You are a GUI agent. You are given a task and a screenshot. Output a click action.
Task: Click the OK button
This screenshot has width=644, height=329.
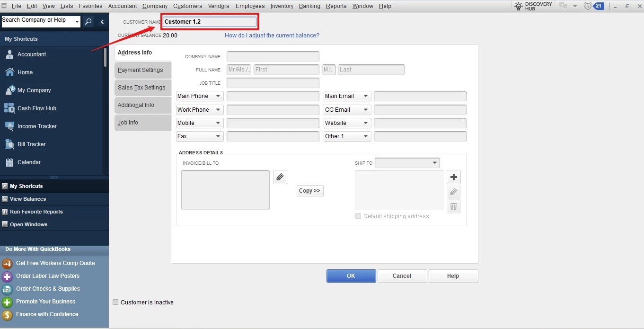coord(351,276)
